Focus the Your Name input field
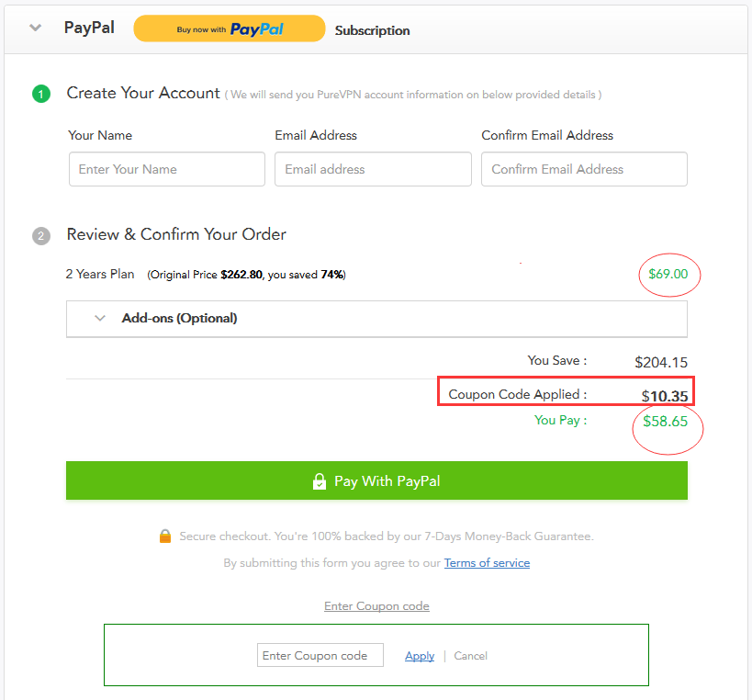 click(167, 169)
